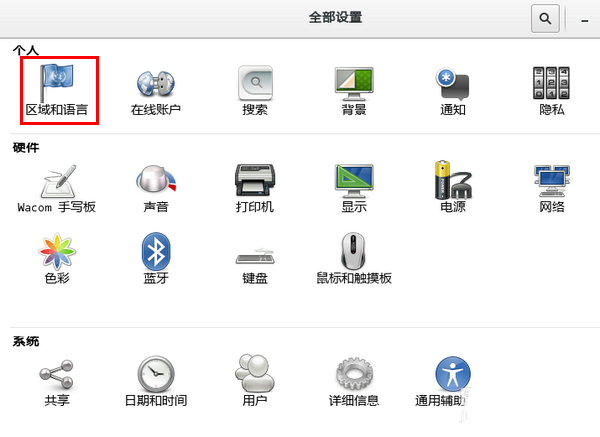
Task: Open 详细信息 details panel
Action: point(354,381)
